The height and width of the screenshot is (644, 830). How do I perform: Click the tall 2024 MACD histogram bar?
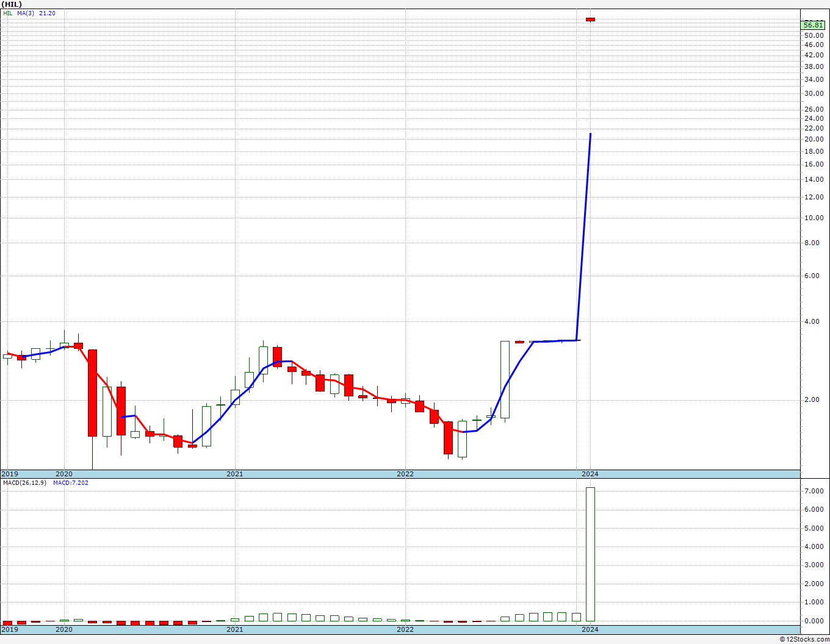(590, 554)
